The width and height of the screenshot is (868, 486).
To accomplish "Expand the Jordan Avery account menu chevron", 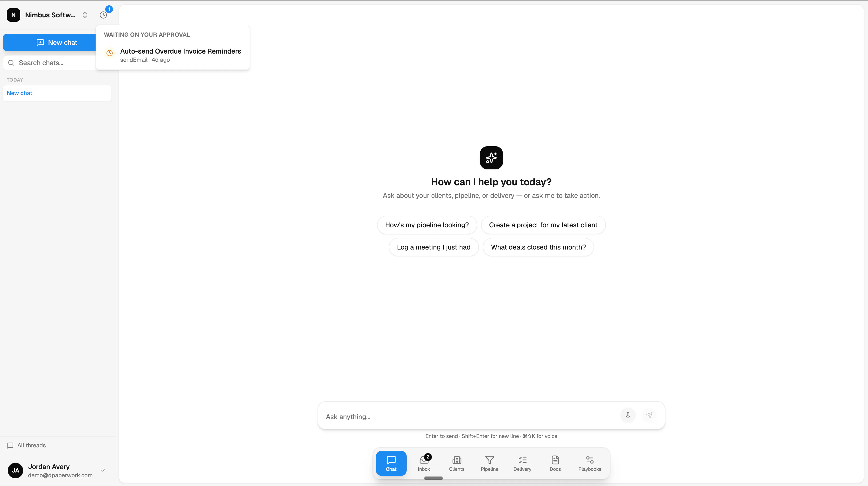I will [x=103, y=471].
